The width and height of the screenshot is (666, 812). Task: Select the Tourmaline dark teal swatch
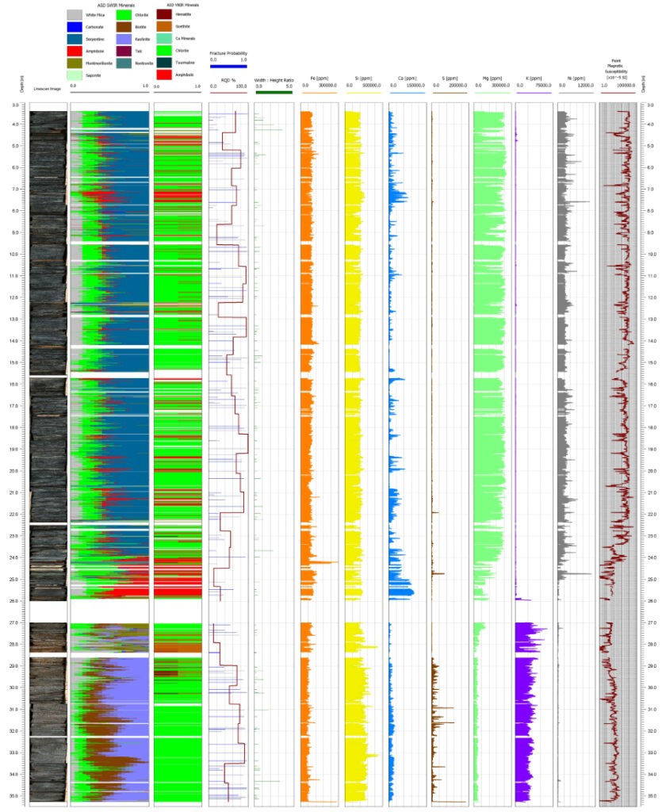164,63
